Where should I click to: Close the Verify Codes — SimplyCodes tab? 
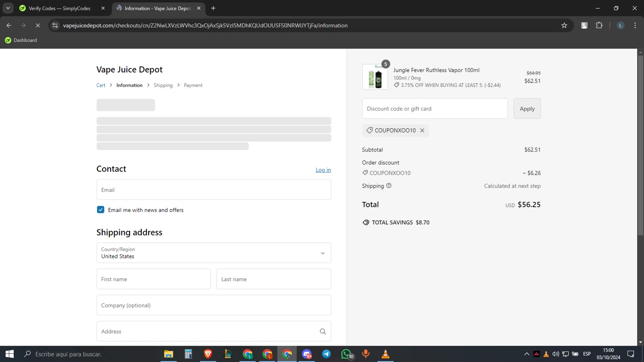click(103, 8)
